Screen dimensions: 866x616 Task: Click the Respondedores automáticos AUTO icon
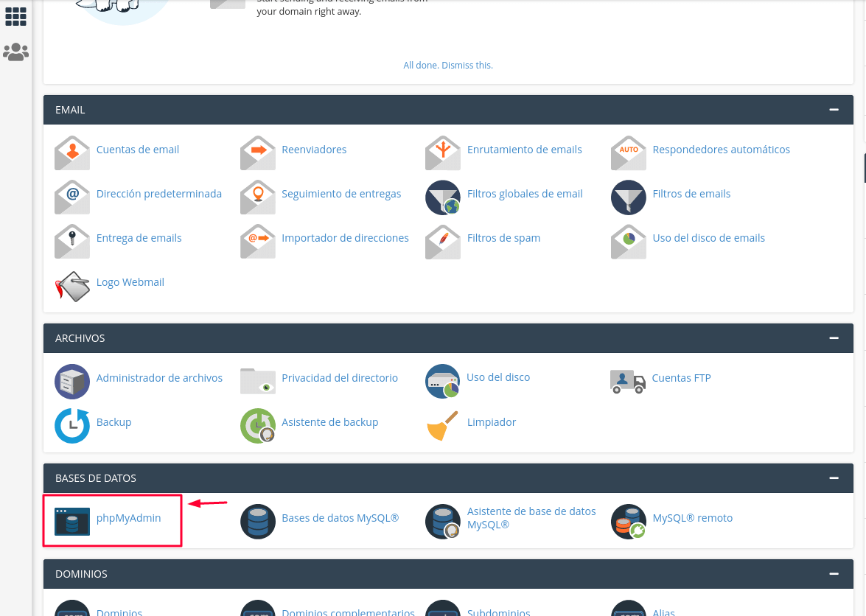[x=628, y=153]
